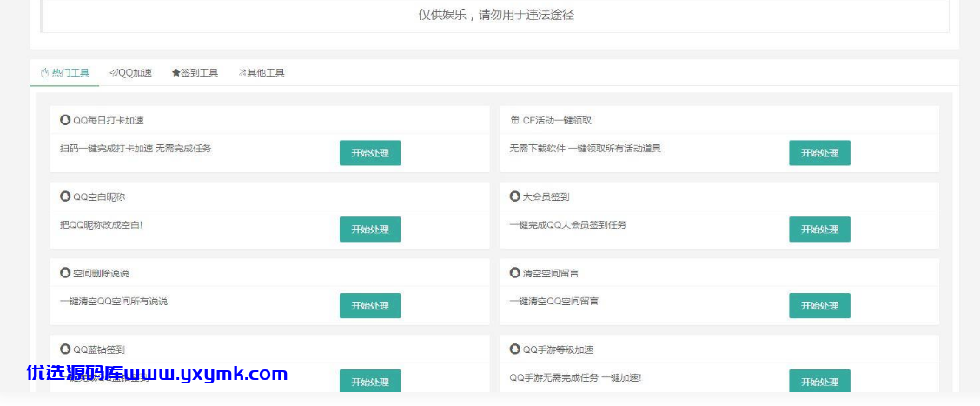This screenshot has width=980, height=406.
Task: Click the QQ空白昵称 card title
Action: coord(99,196)
